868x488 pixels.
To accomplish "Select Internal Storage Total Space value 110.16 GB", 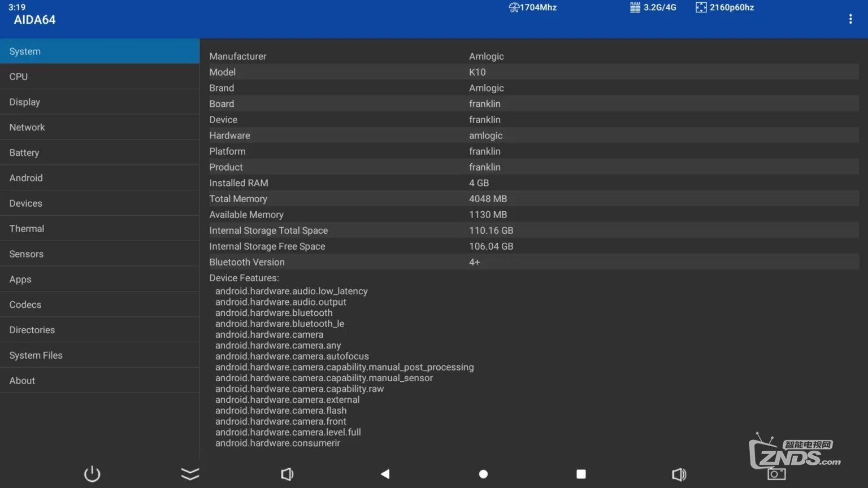I will pos(491,230).
